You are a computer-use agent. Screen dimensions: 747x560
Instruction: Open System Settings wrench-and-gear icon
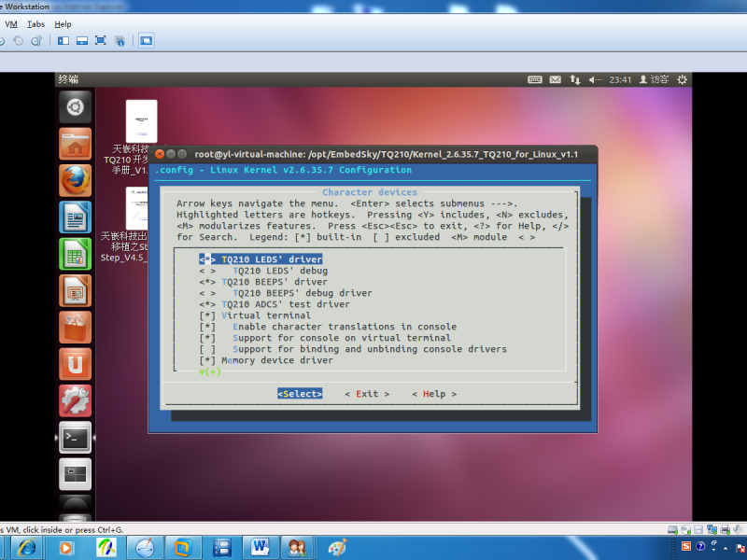[75, 400]
